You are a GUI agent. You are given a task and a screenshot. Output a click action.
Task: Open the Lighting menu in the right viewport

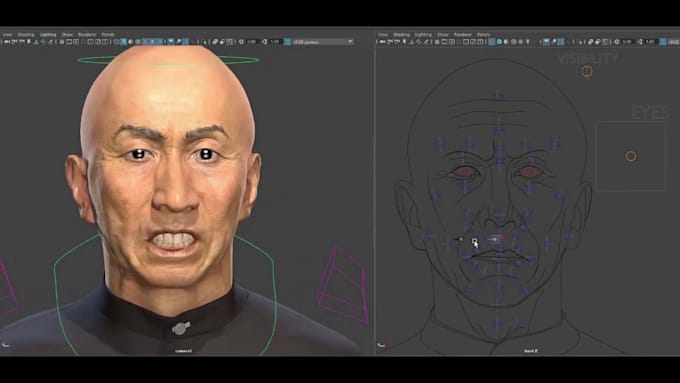click(423, 34)
